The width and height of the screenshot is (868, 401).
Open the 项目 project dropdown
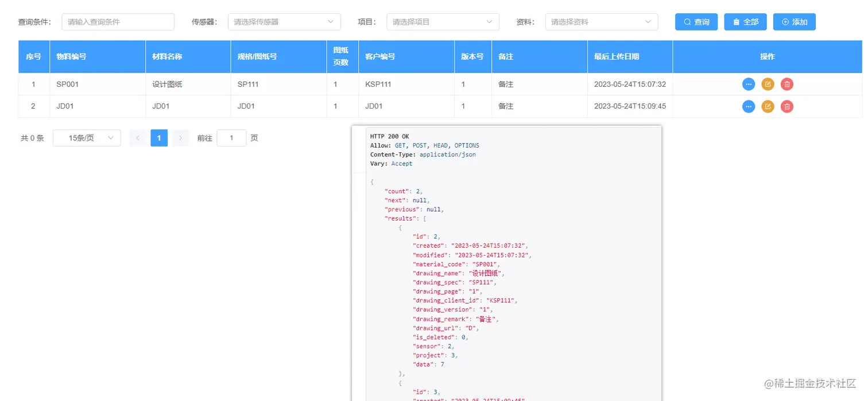tap(443, 22)
